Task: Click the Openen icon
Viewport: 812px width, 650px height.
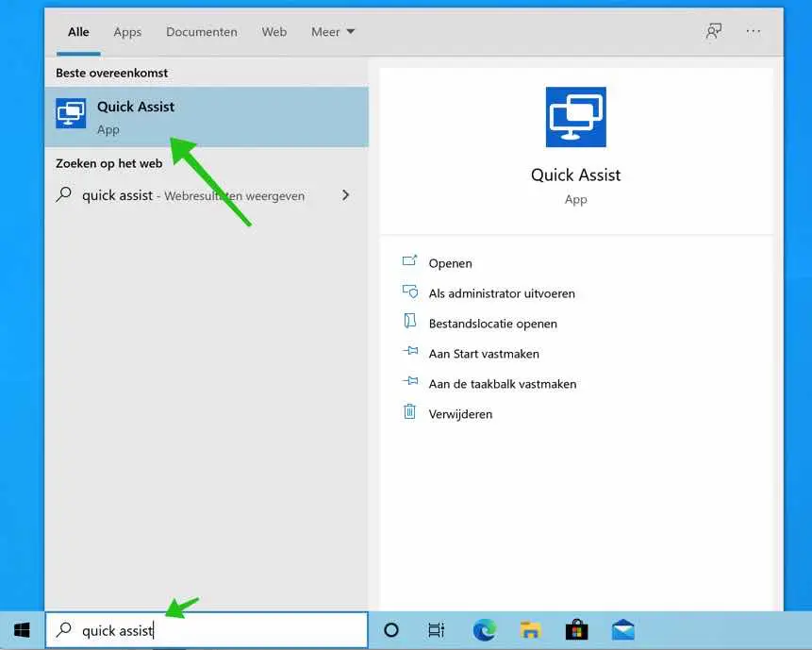Action: click(x=409, y=260)
